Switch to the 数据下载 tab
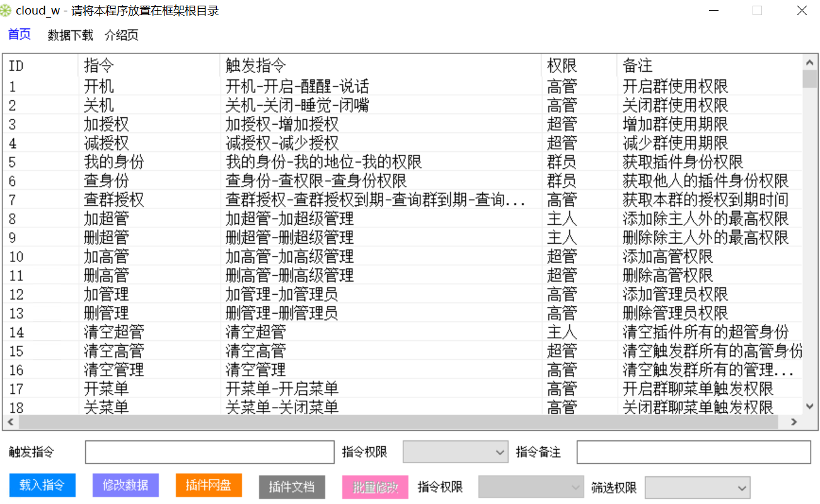Viewport: 820px width, 504px height. click(70, 35)
